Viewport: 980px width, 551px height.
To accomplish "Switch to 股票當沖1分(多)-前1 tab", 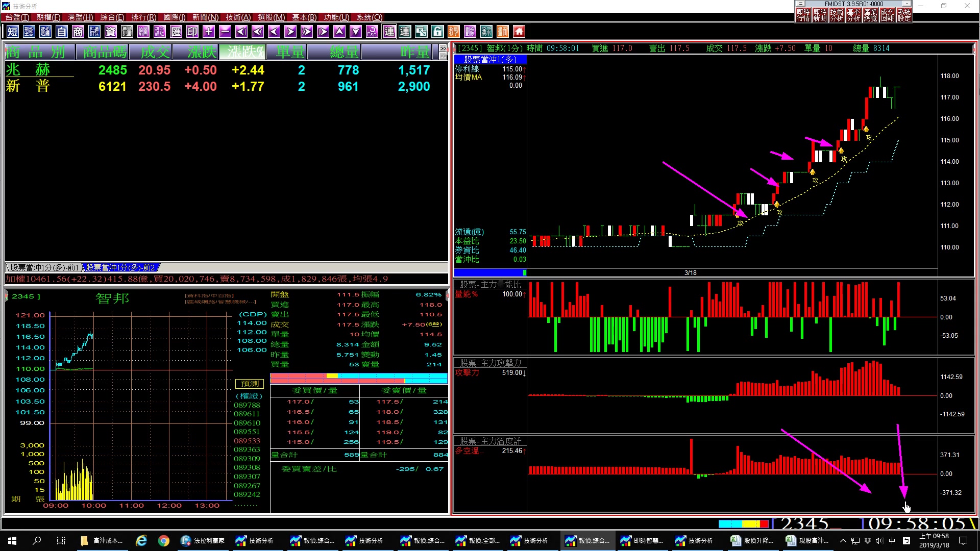I will (44, 267).
